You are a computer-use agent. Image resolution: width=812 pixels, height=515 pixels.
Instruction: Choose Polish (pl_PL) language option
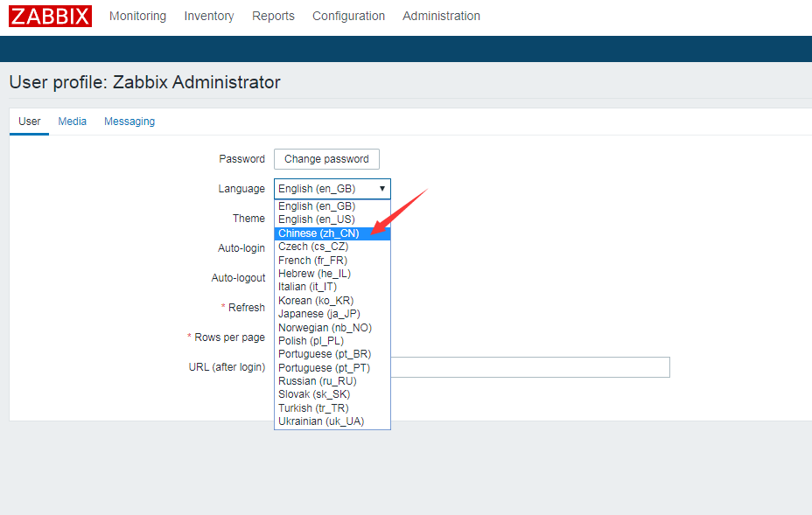(x=332, y=341)
